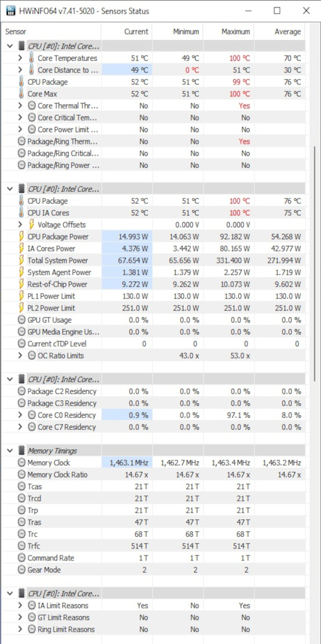The image size is (321, 644).
Task: Expand the IA Limit Reasons row
Action: click(20, 605)
